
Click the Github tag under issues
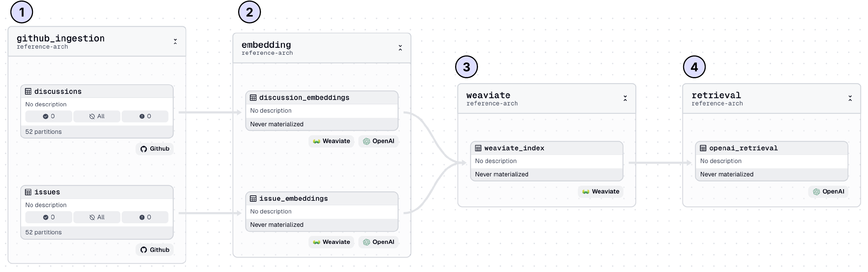[155, 250]
